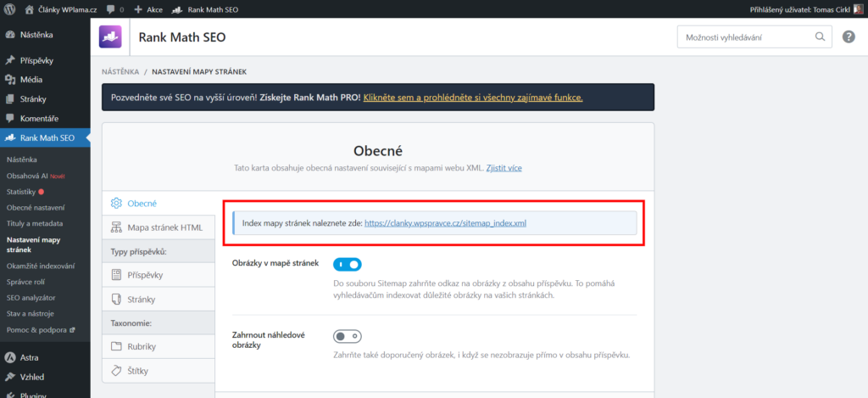Select the Rubriky taxonomy tab
The width and height of the screenshot is (868, 398).
coord(159,347)
